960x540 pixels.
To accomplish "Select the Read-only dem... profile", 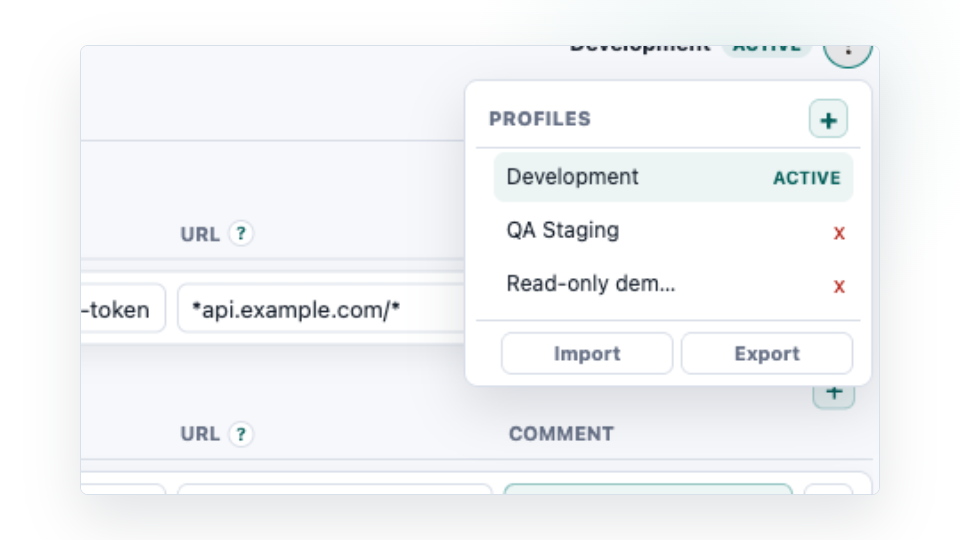I will point(673,284).
